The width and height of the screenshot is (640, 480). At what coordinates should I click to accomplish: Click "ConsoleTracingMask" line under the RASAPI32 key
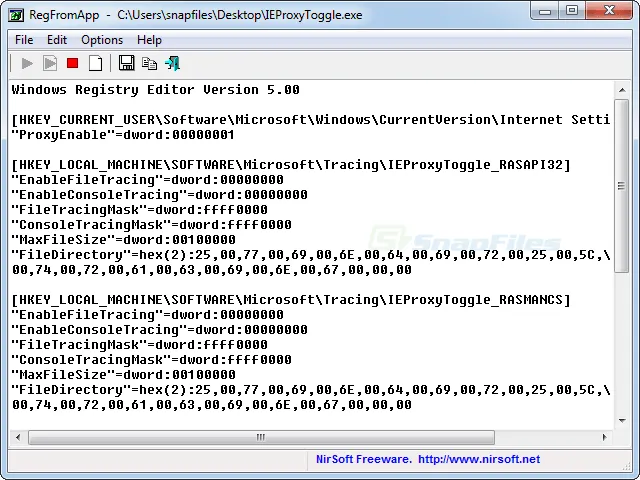(151, 225)
